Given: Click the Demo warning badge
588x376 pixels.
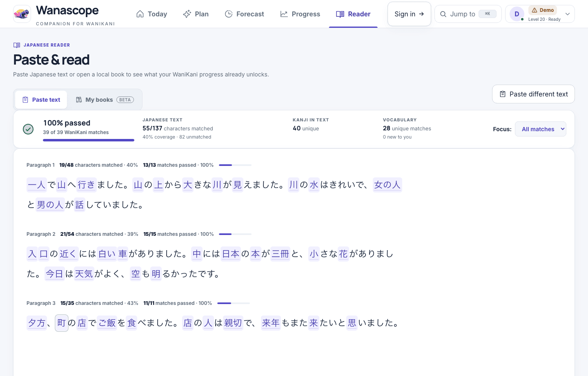Looking at the screenshot, I should point(543,10).
